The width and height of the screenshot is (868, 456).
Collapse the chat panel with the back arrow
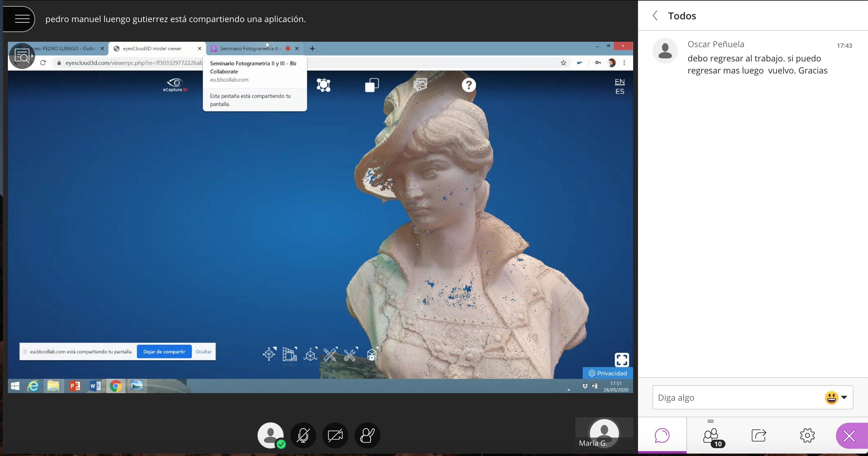tap(655, 15)
